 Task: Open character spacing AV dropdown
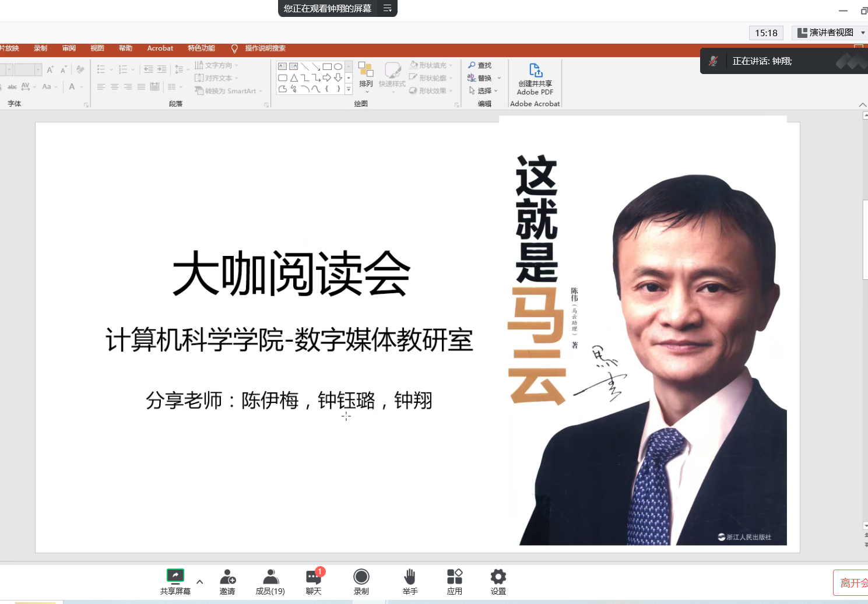(29, 87)
